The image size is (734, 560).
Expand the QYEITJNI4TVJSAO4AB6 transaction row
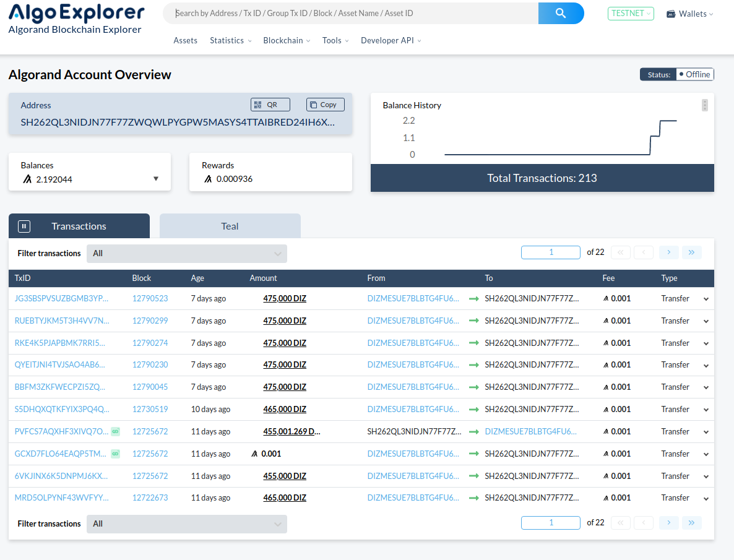pyautogui.click(x=706, y=365)
